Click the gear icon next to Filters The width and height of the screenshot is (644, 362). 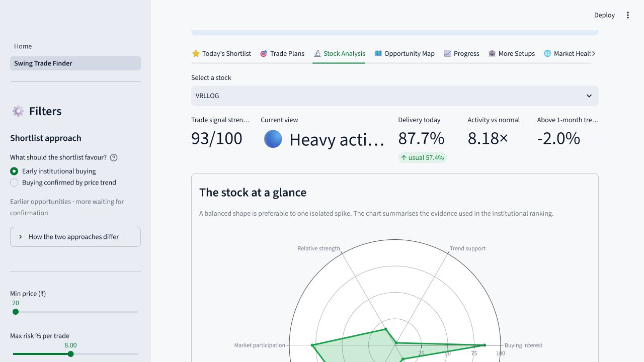(18, 111)
